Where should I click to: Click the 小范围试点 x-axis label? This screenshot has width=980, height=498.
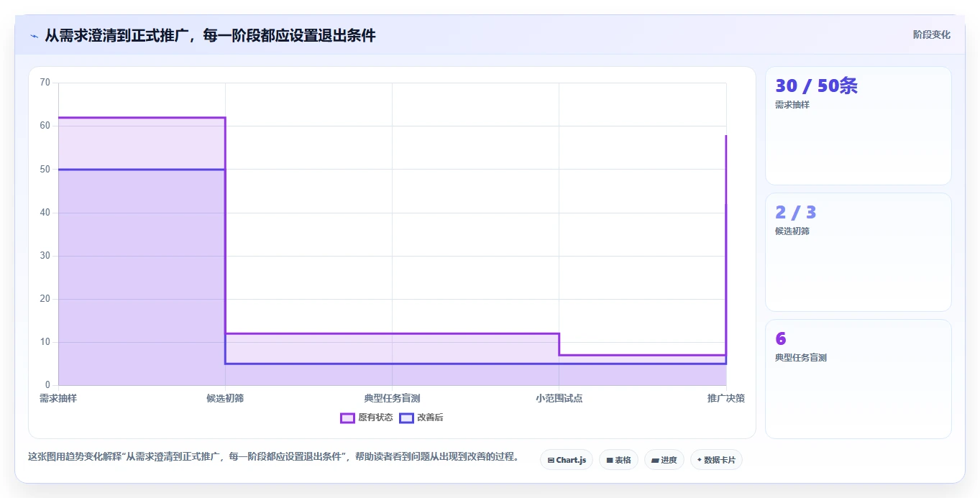click(559, 398)
